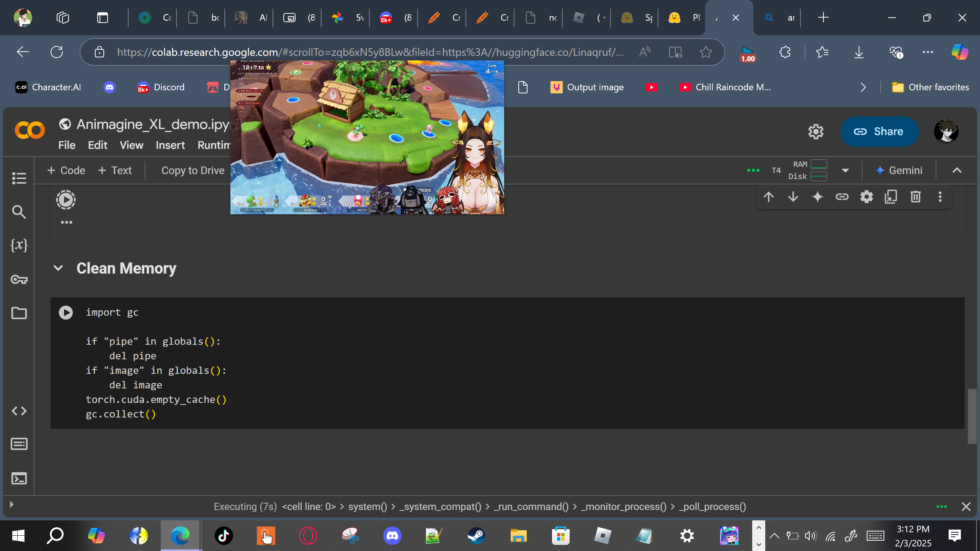Screen dimensions: 980x551
Task: Open Discord from the taskbar
Action: point(392,536)
